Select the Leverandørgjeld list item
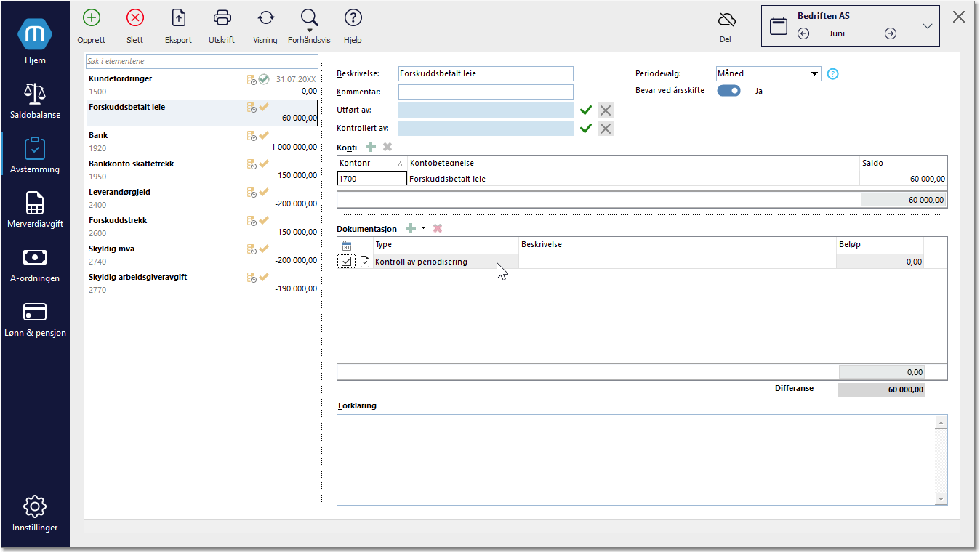Screen dimensions: 980x553 click(202, 198)
